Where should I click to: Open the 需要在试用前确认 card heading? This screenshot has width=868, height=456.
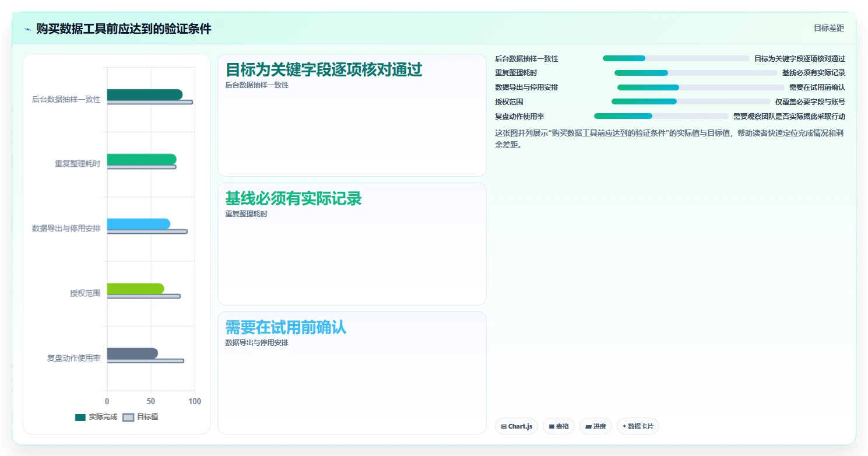click(x=286, y=328)
